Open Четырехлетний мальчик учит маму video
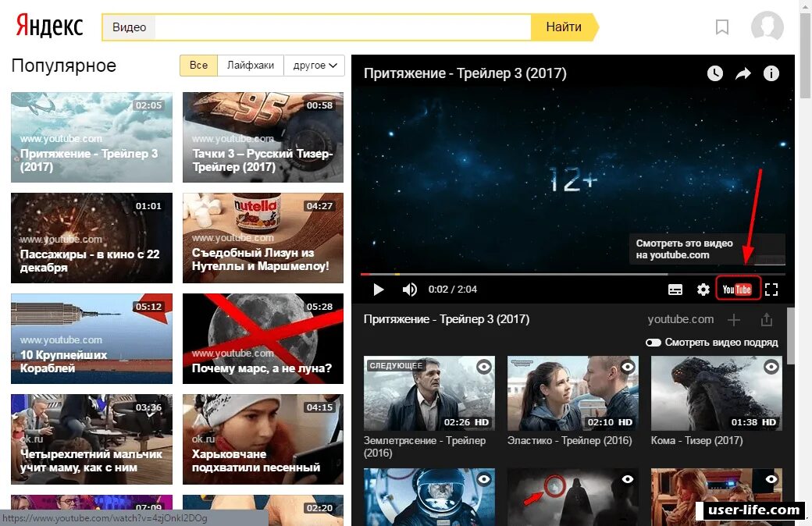Screen dimensions: 812x526 pyautogui.click(x=91, y=439)
